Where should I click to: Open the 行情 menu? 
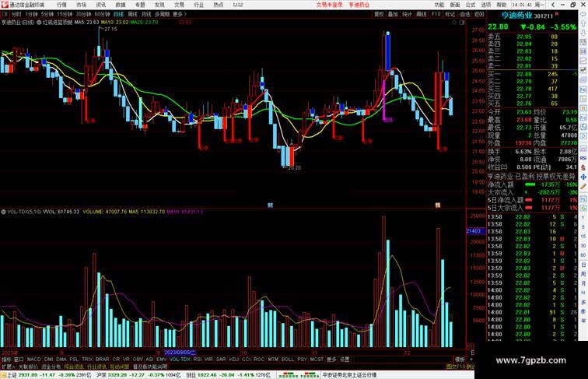pos(61,5)
